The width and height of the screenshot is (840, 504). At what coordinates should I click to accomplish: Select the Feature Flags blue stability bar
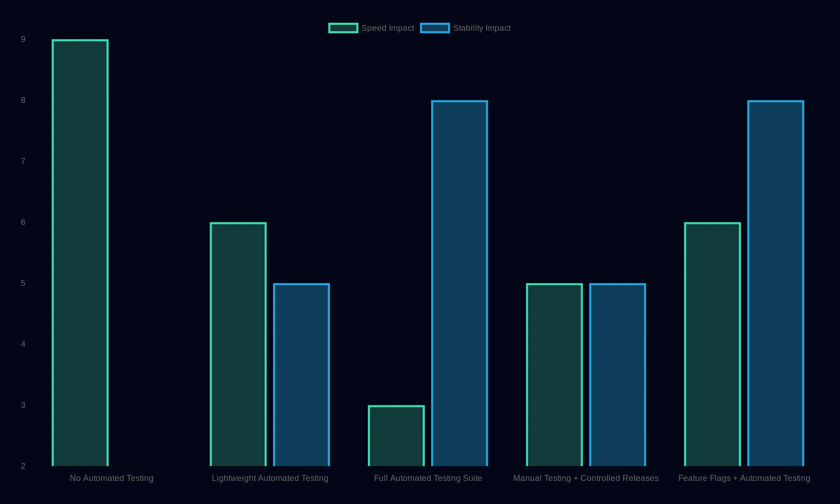coord(776,283)
